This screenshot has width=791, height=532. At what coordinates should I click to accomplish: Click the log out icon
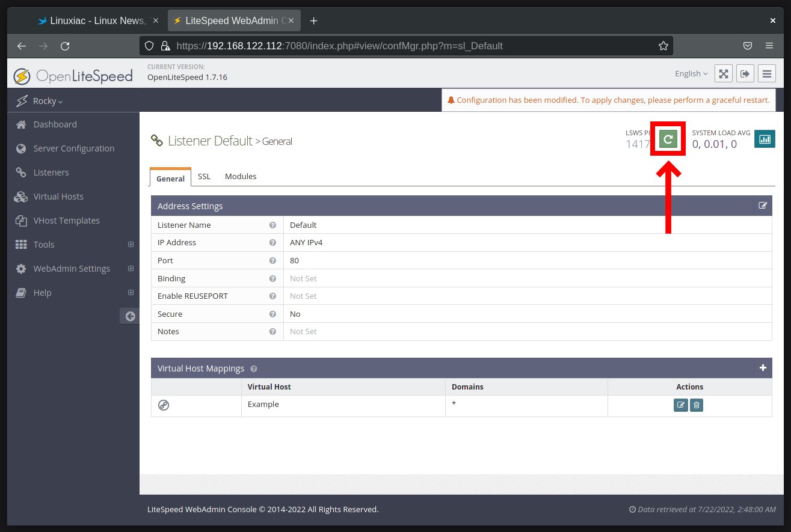(745, 73)
